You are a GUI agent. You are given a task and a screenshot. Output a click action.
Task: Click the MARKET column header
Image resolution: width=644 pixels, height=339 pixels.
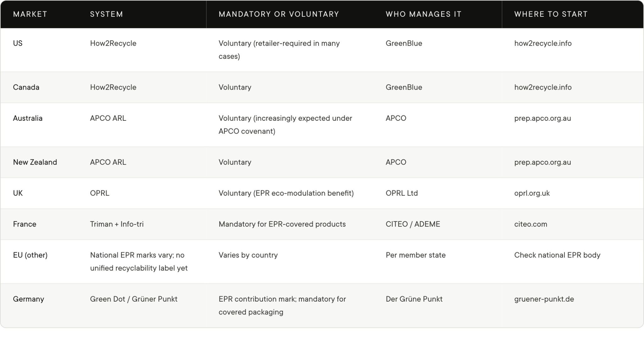coord(30,14)
